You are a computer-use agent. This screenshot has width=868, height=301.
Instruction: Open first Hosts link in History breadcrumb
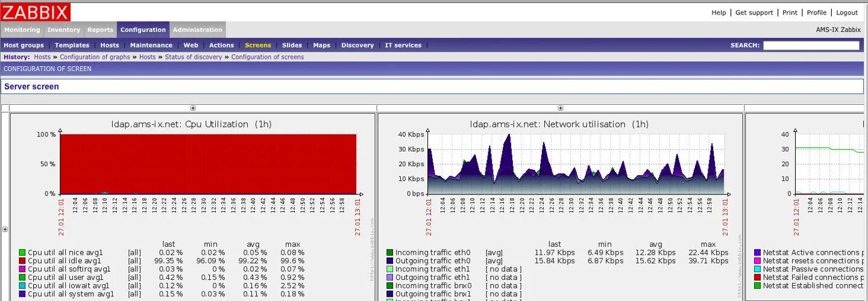tap(42, 57)
